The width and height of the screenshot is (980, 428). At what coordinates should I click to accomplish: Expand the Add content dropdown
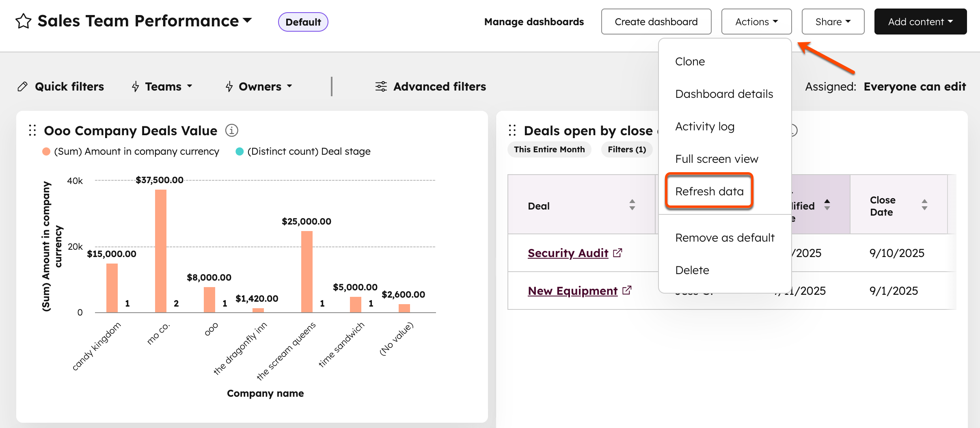click(x=920, y=22)
